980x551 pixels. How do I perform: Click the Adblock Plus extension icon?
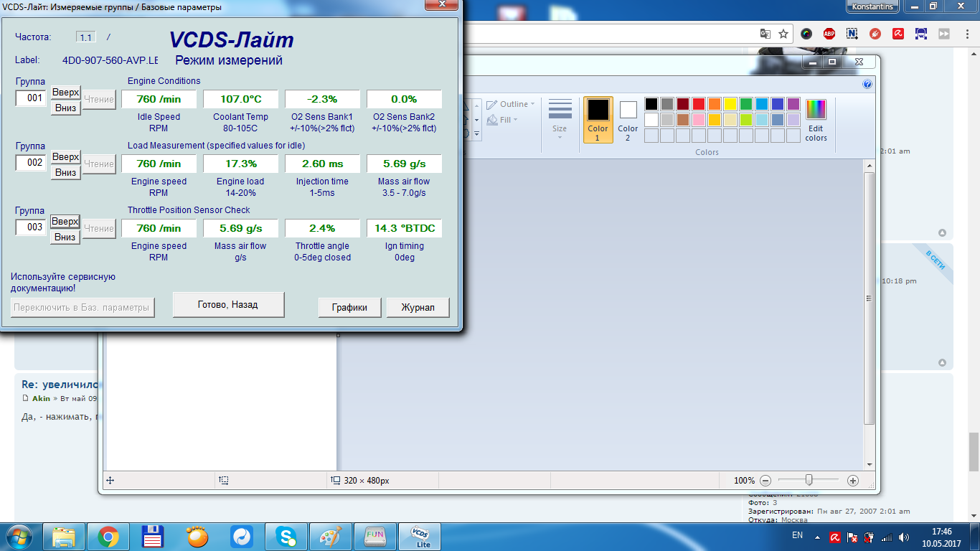pyautogui.click(x=829, y=33)
